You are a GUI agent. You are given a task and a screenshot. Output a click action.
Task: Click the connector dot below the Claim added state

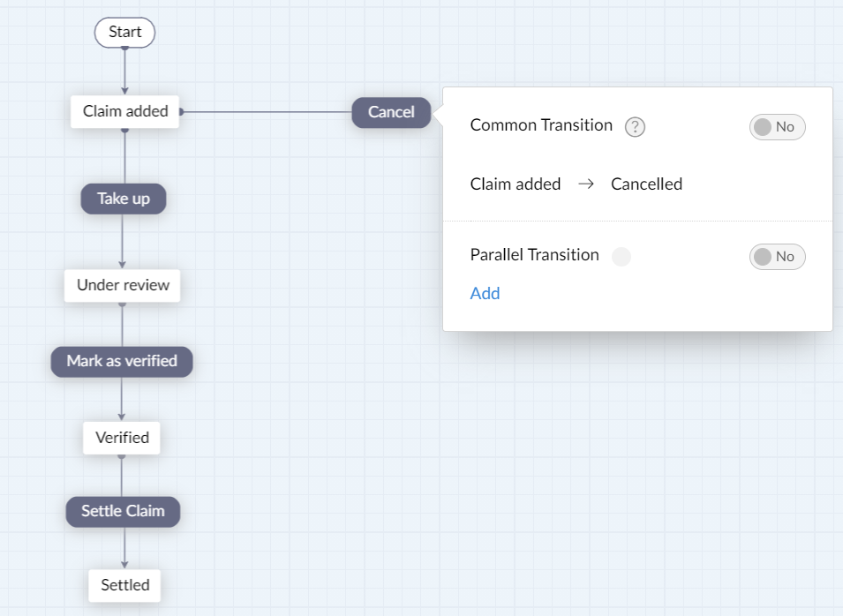point(124,130)
